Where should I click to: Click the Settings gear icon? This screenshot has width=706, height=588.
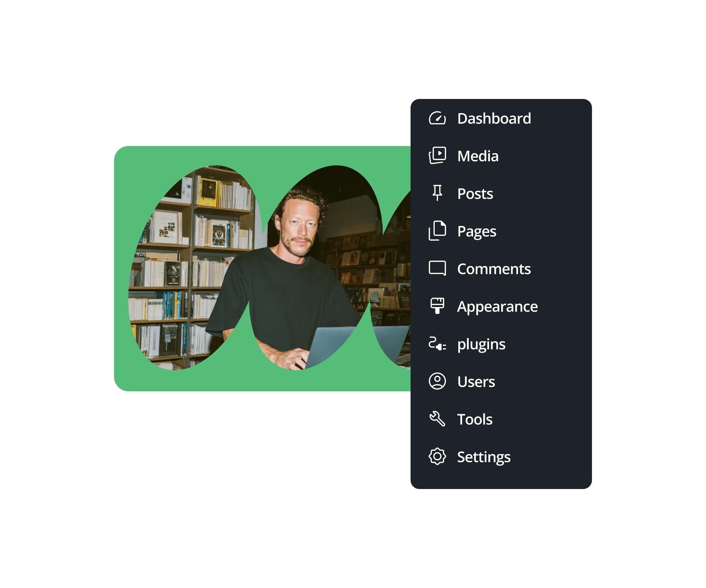(x=437, y=456)
